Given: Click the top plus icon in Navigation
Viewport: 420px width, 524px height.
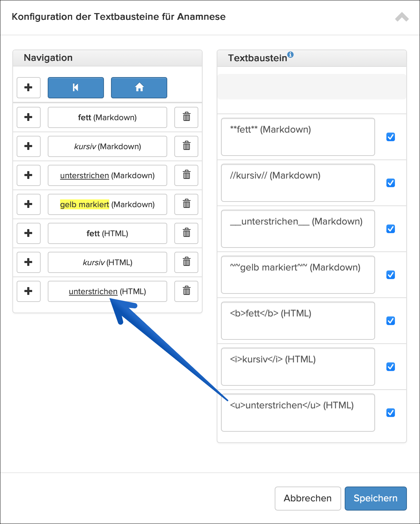Looking at the screenshot, I should point(29,87).
